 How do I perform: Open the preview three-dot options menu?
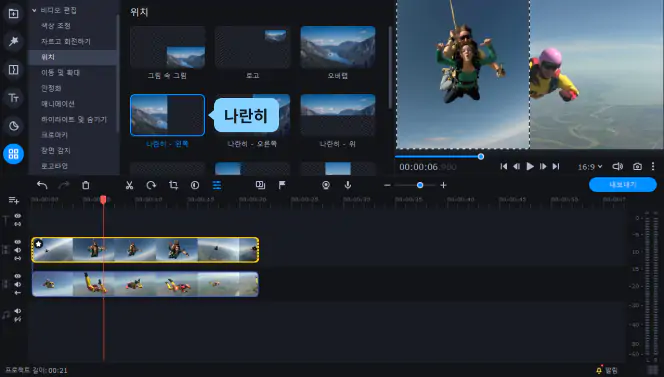653,166
